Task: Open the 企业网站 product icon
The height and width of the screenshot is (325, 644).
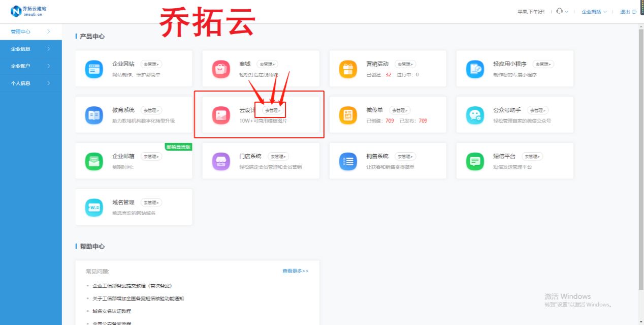Action: (94, 68)
